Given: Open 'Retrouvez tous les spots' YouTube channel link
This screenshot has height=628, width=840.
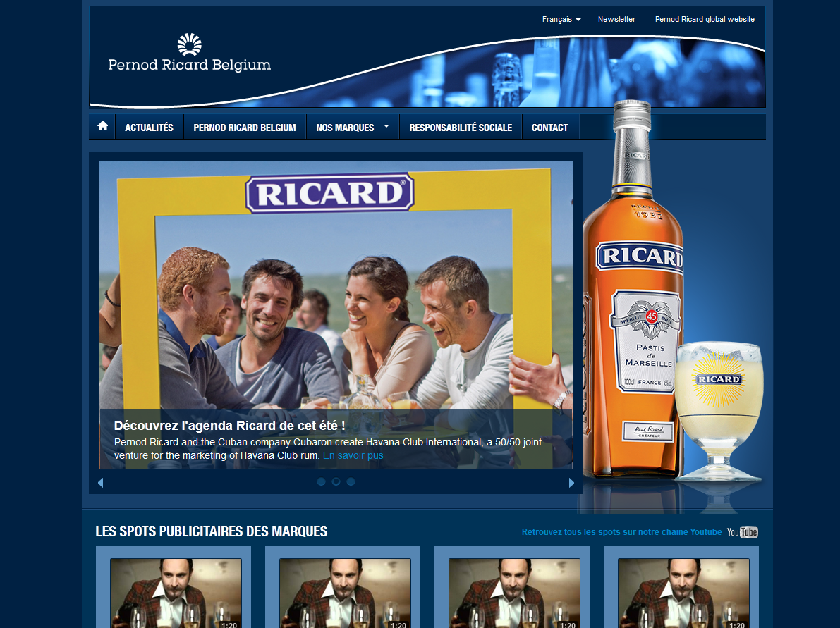Looking at the screenshot, I should (x=621, y=532).
